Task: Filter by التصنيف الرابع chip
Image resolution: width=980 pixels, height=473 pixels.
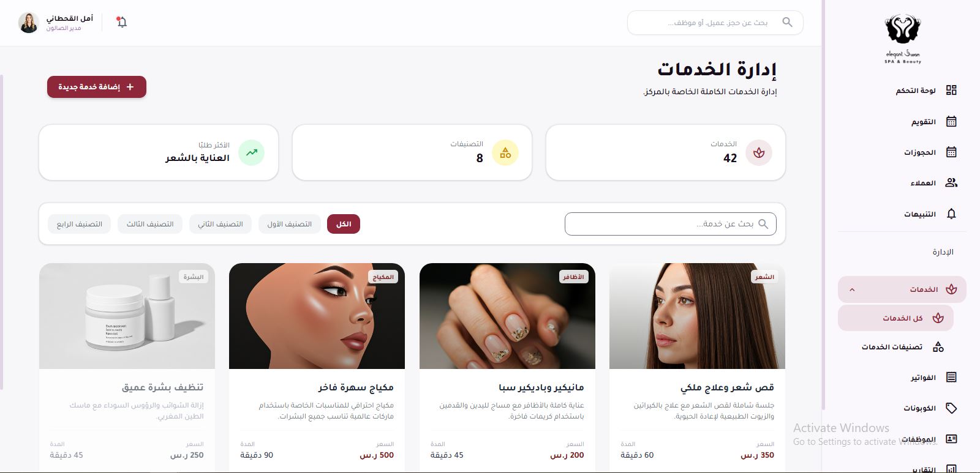Action: click(79, 224)
